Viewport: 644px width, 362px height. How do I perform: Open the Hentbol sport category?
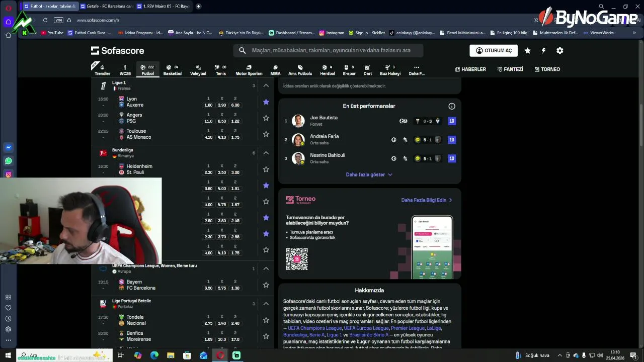[328, 69]
